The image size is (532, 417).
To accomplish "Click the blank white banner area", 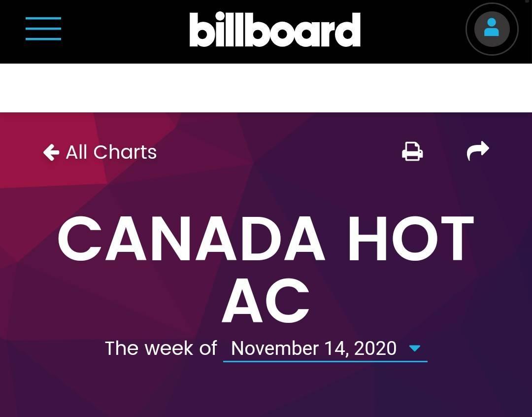I will pos(266,88).
